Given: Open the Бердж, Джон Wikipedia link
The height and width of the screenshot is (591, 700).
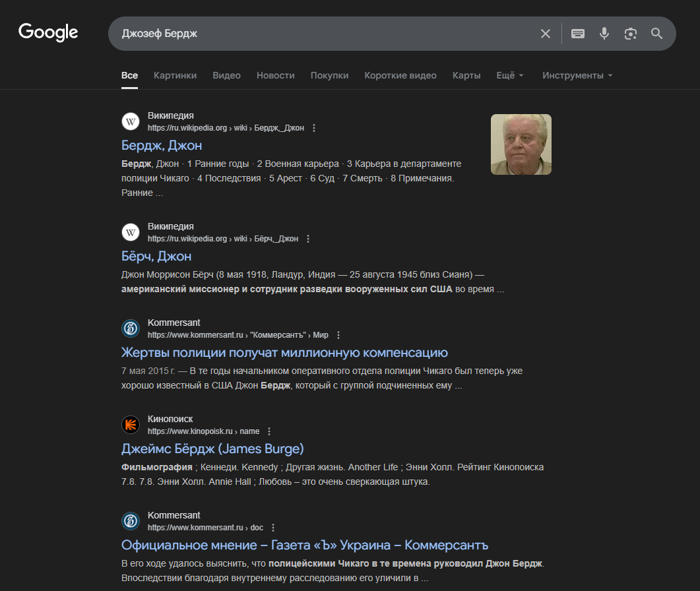Looking at the screenshot, I should (x=162, y=145).
